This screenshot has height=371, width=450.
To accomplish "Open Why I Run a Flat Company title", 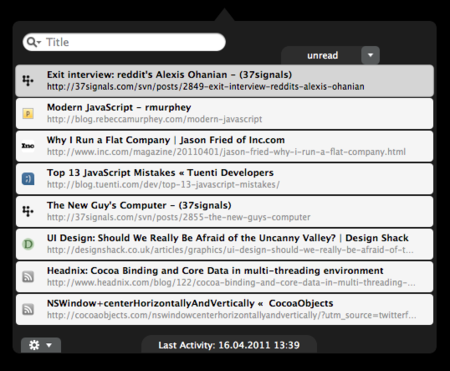I will (166, 140).
